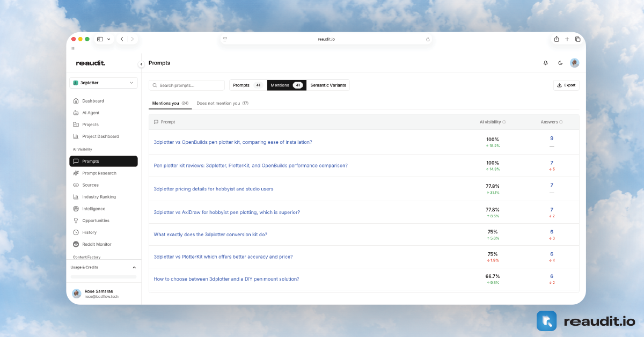Viewport: 644px width, 337px height.
Task: Click the 18.2% visibility change
Action: pyautogui.click(x=493, y=145)
